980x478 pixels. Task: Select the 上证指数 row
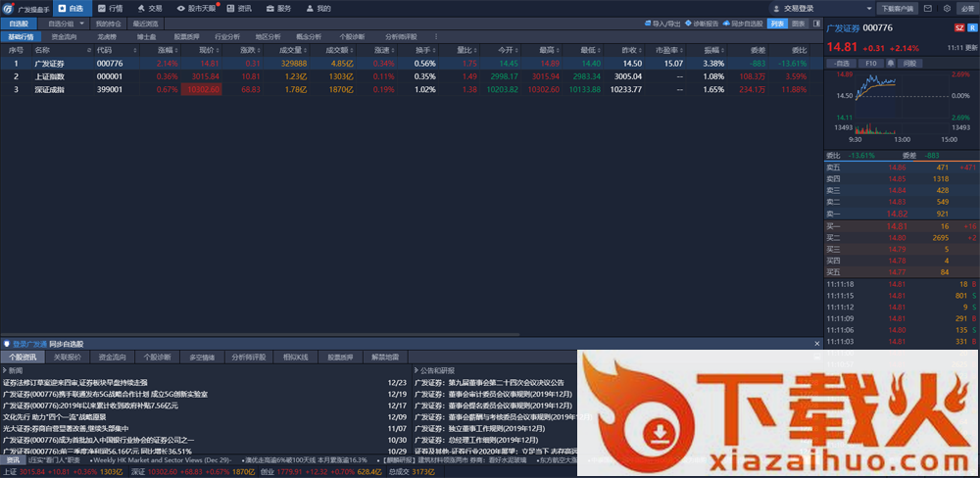412,76
